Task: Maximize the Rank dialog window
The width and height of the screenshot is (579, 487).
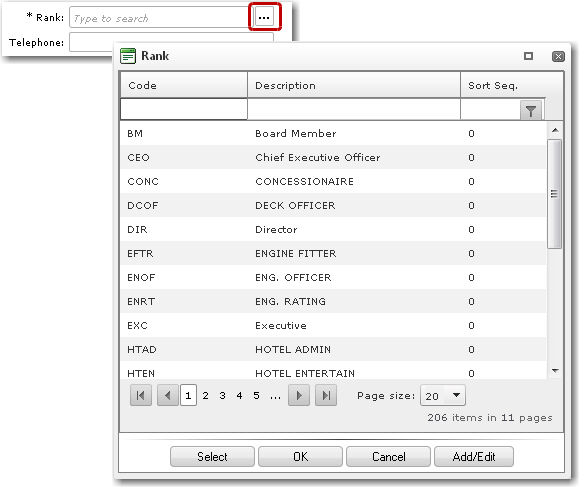Action: 528,56
